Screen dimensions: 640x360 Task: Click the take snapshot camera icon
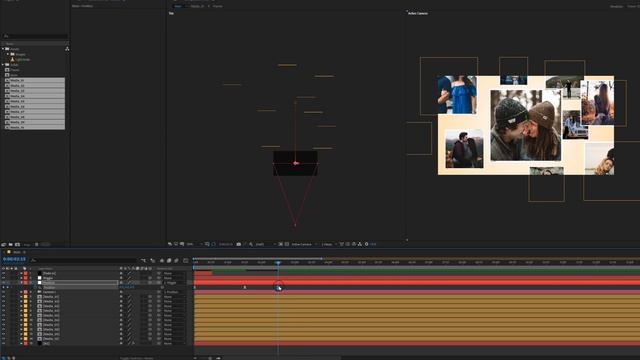pos(239,244)
